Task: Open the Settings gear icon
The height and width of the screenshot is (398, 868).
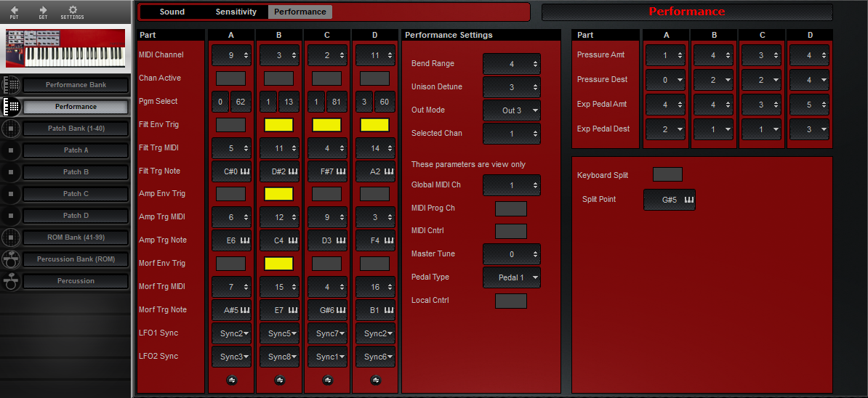Action: point(72,10)
